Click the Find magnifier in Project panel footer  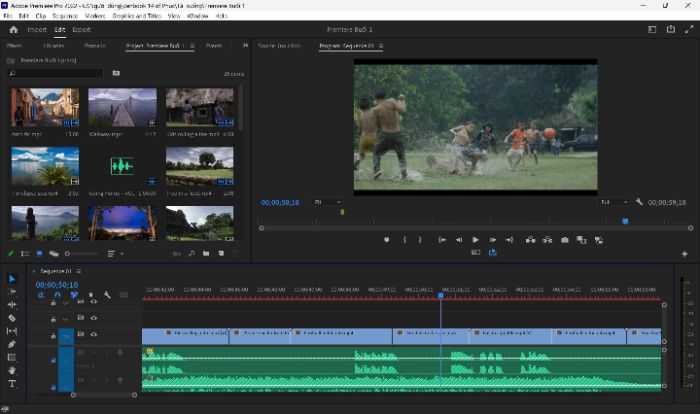(x=192, y=253)
